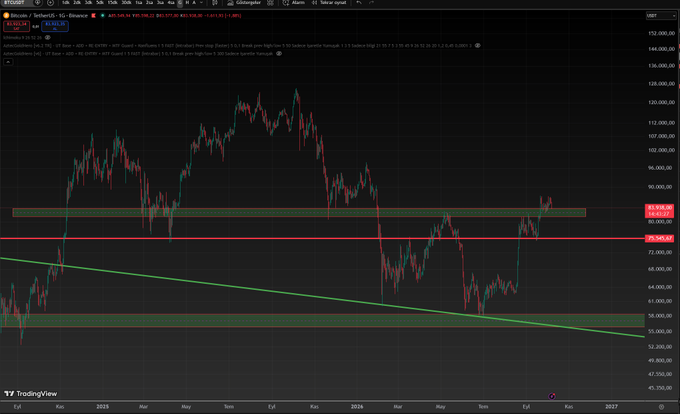Collapse the indicator legend with the chevron
The image size is (680, 414).
pyautogui.click(x=8, y=62)
